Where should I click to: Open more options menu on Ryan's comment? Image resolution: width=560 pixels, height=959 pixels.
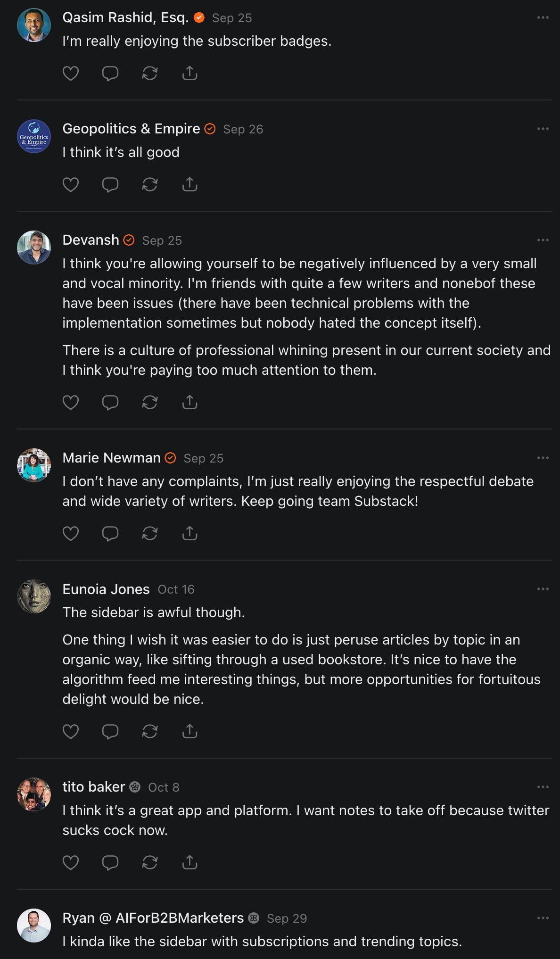click(543, 918)
